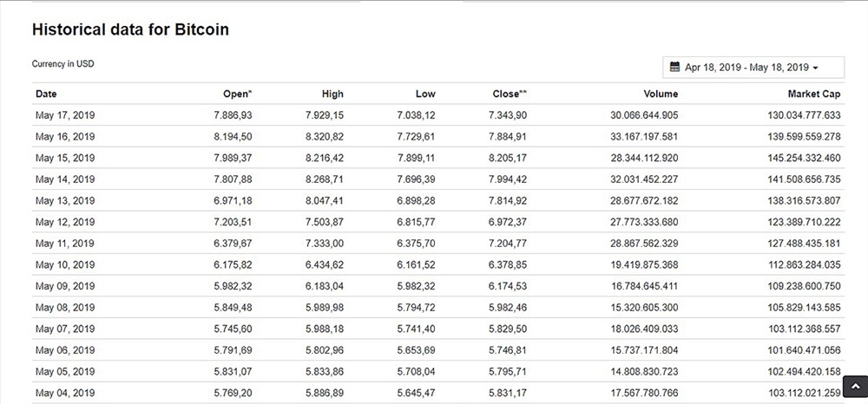Select the May 05, 2019 date cell

(x=65, y=371)
